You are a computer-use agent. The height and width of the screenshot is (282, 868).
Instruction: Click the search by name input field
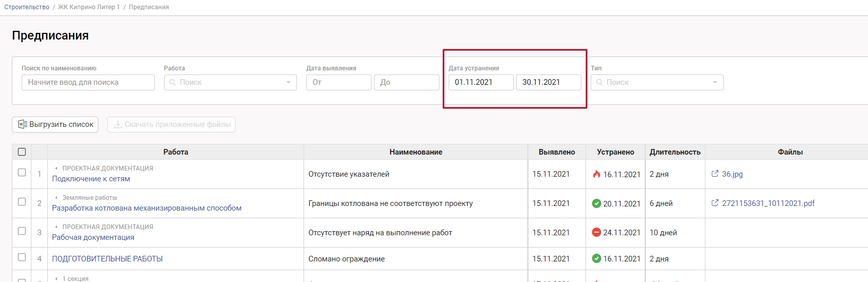[x=88, y=83]
